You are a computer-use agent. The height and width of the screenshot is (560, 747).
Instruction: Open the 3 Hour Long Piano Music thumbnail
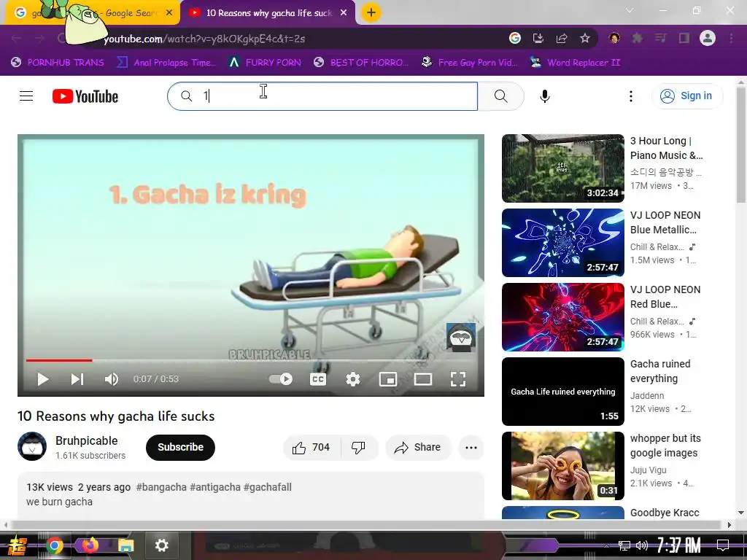562,168
